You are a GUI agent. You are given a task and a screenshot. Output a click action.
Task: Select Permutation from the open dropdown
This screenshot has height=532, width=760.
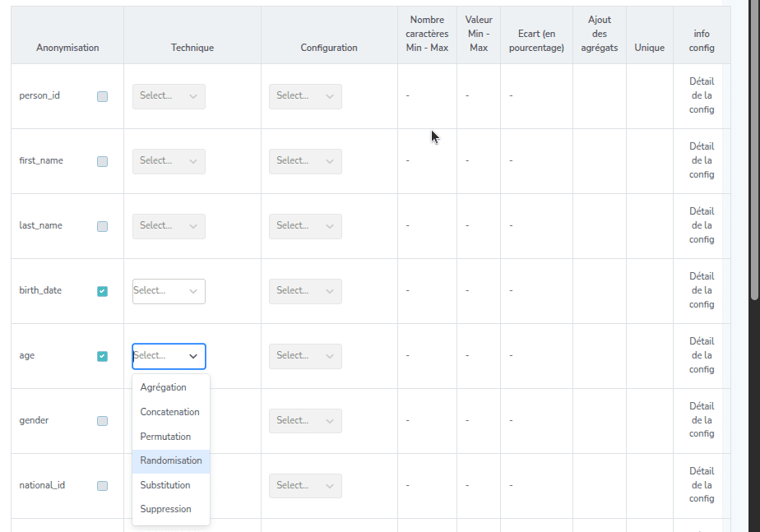click(x=165, y=437)
